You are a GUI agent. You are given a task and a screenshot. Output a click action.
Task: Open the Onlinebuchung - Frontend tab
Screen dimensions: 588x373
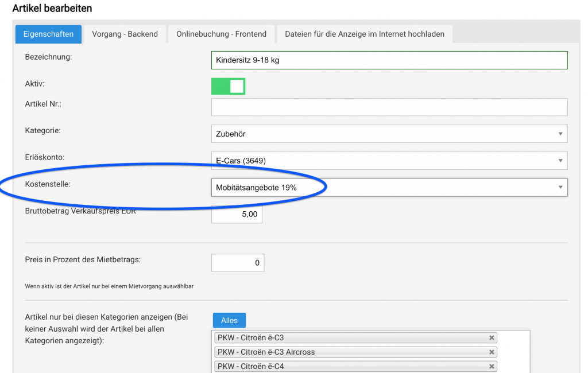point(221,34)
